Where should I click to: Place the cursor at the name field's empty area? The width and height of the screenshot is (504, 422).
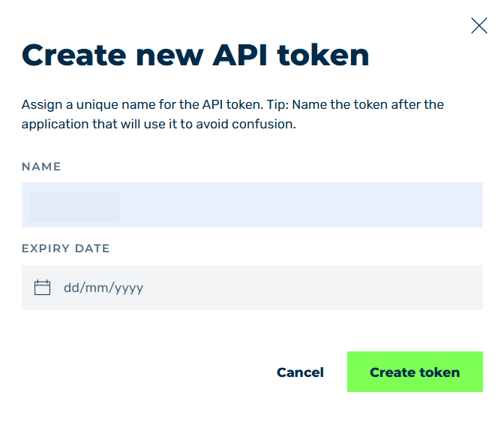pos(299,205)
